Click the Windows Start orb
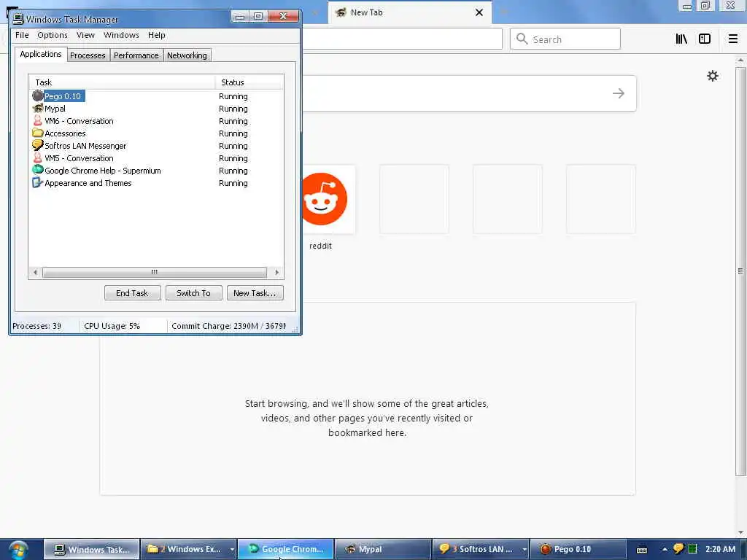 tap(18, 550)
